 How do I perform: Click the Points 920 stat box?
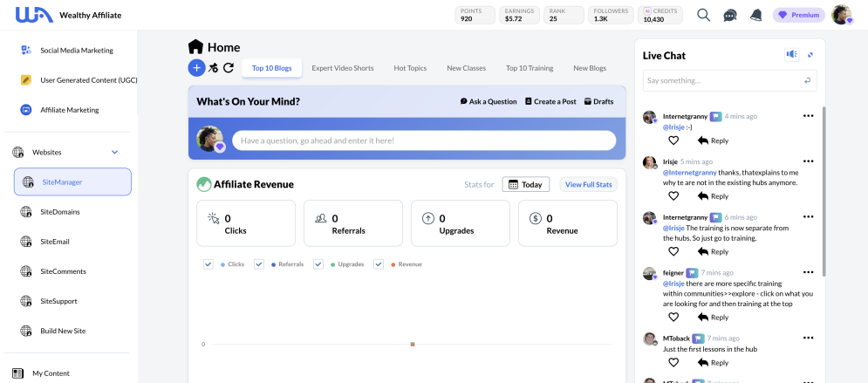(x=475, y=15)
